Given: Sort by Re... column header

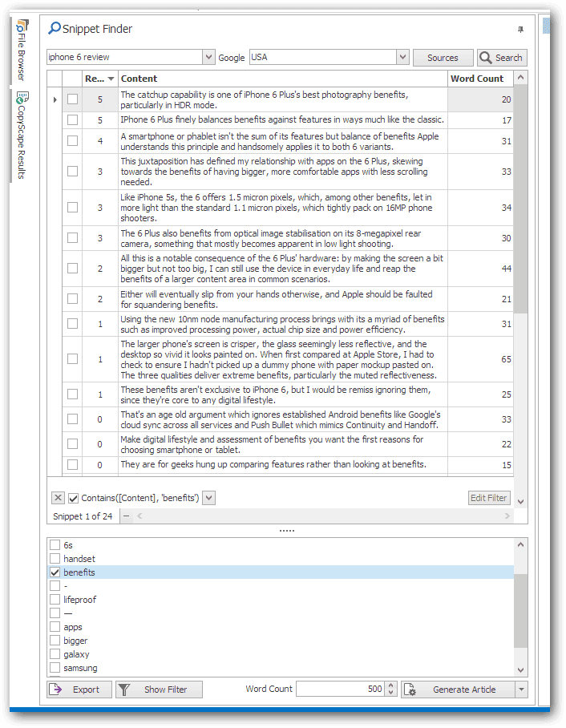Looking at the screenshot, I should point(100,79).
